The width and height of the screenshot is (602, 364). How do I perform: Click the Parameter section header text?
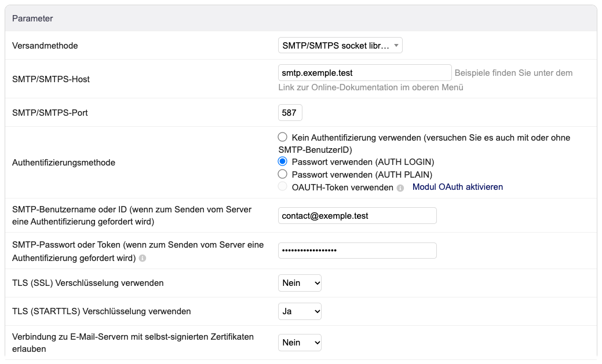pos(32,19)
